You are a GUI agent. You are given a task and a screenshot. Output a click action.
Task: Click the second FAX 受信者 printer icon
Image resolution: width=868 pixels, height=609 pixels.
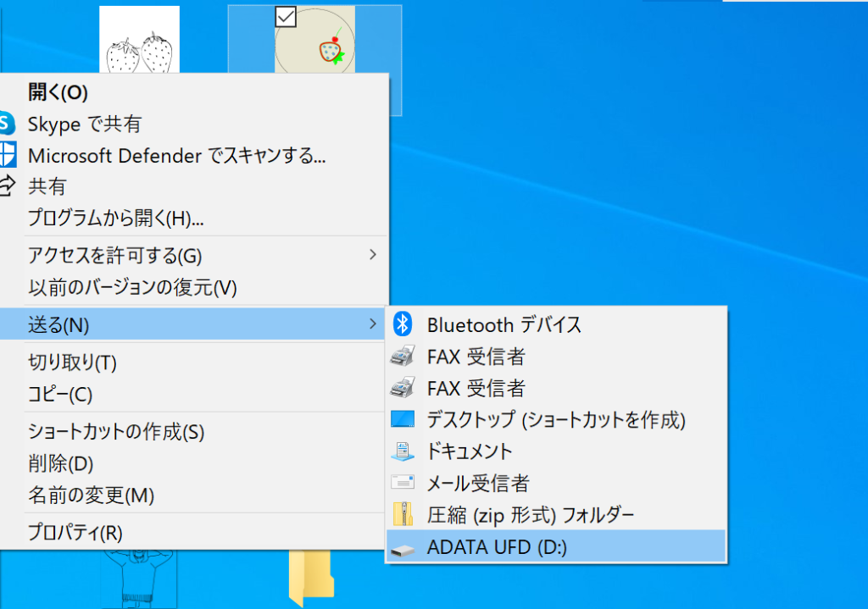click(x=403, y=389)
